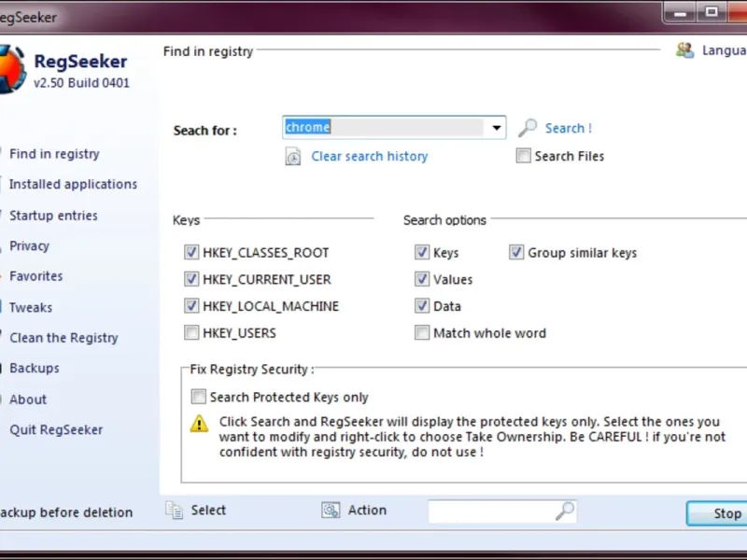The height and width of the screenshot is (560, 747).
Task: Uncheck Group similar keys
Action: [x=516, y=252]
